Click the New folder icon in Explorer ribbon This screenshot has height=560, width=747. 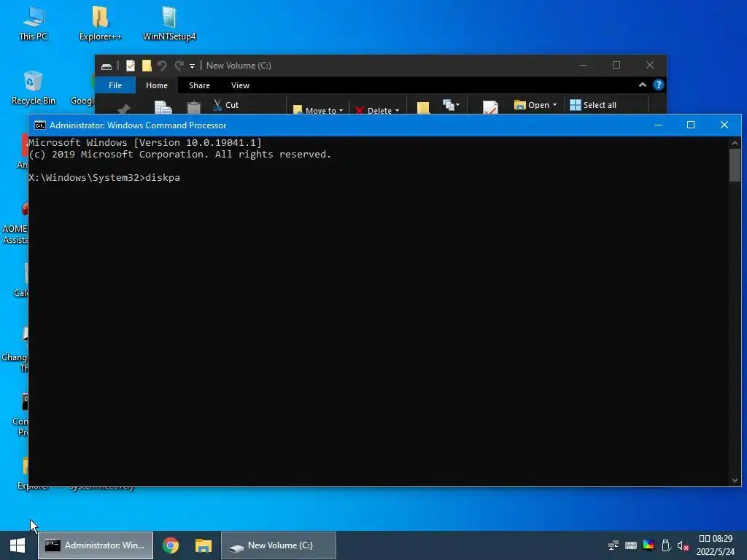tap(423, 108)
